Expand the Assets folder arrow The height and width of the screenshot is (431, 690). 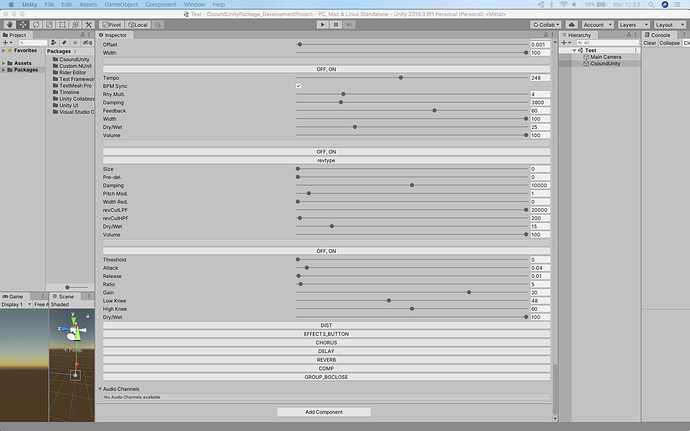4,63
